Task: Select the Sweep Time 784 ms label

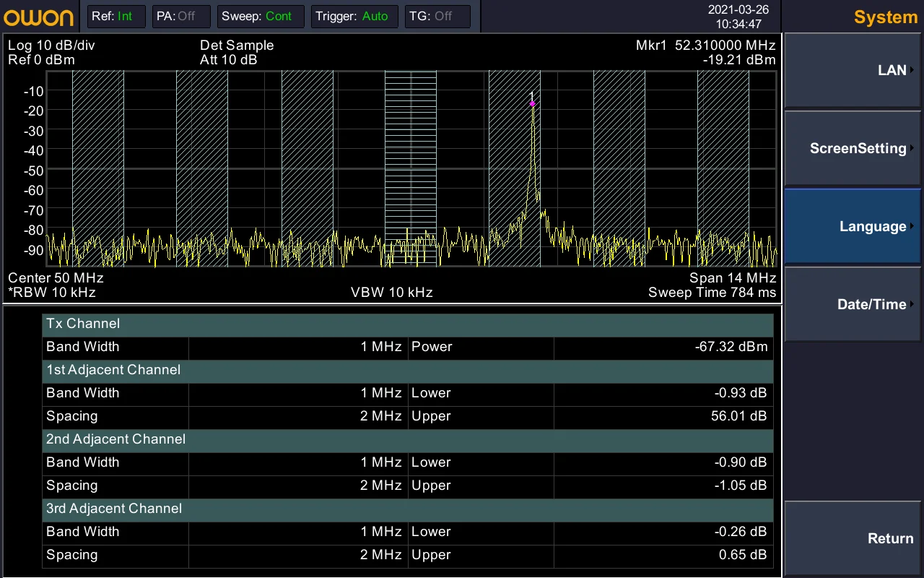Action: (x=712, y=293)
